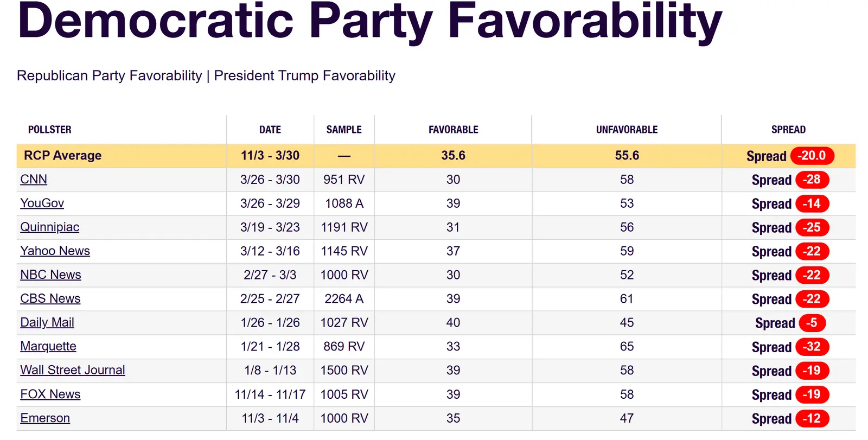Image resolution: width=868 pixels, height=440 pixels.
Task: Open President Trump Favorability page
Action: tap(304, 75)
